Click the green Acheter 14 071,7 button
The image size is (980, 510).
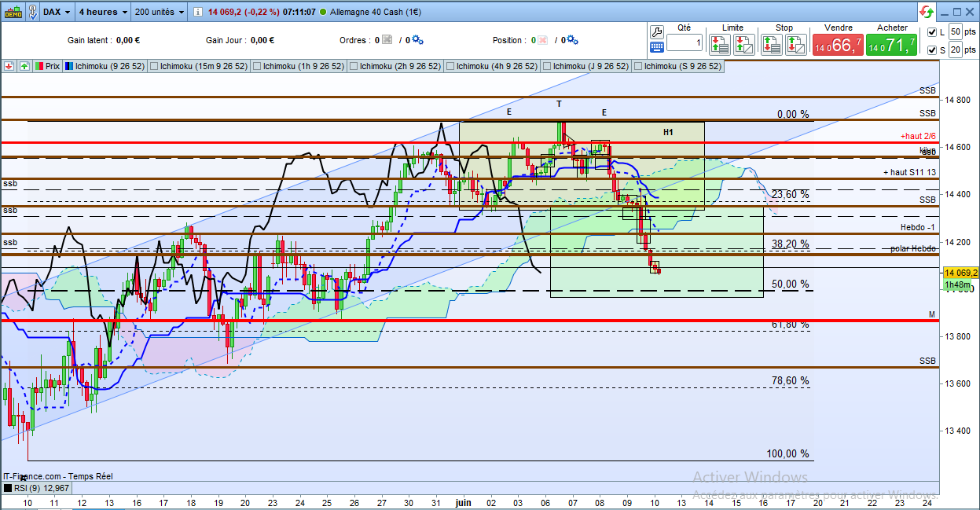point(892,44)
